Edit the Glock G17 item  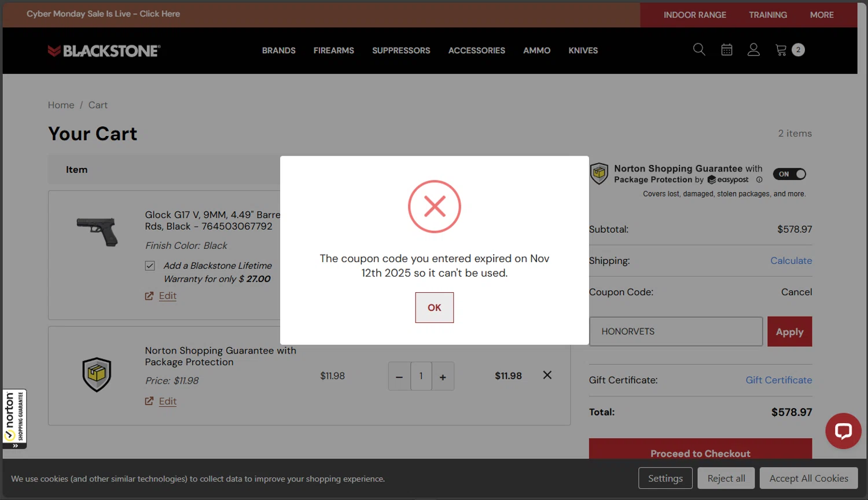coord(168,296)
